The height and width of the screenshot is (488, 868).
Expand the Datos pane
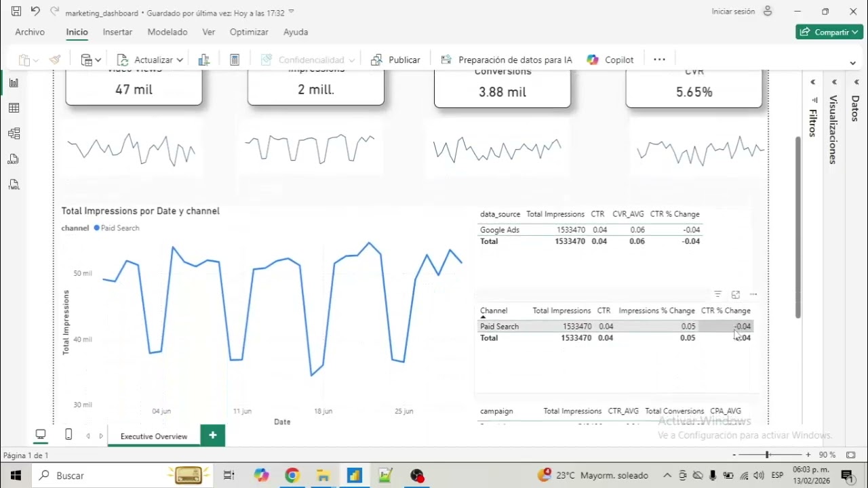(x=856, y=82)
